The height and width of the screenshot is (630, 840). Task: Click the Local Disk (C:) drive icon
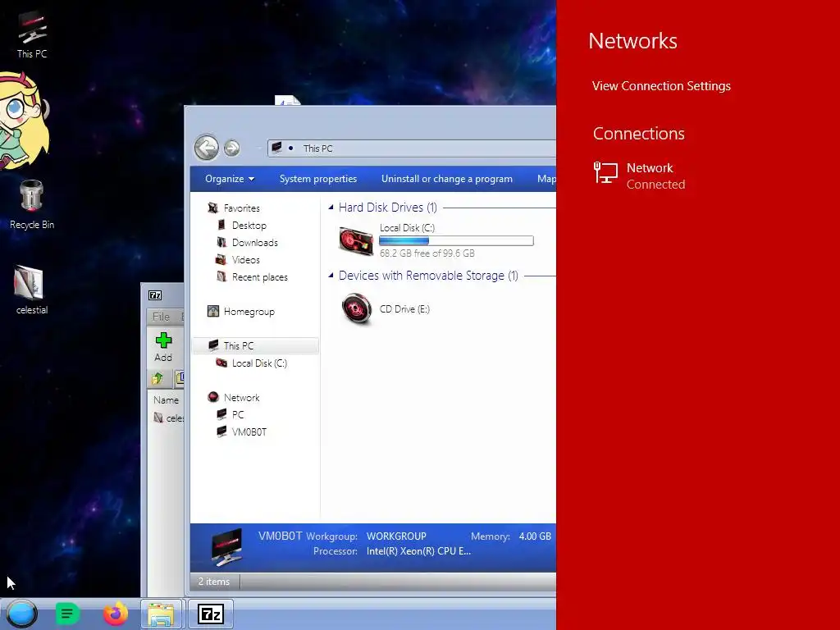tap(356, 240)
